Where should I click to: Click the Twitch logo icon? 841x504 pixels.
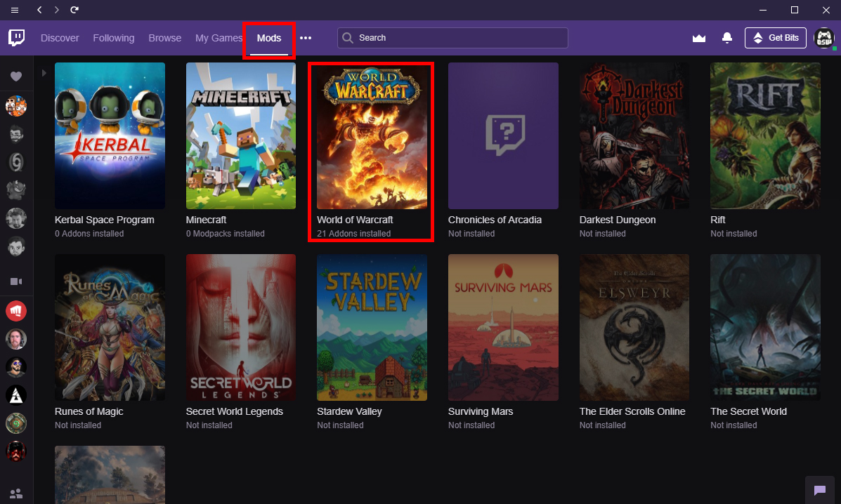(16, 37)
